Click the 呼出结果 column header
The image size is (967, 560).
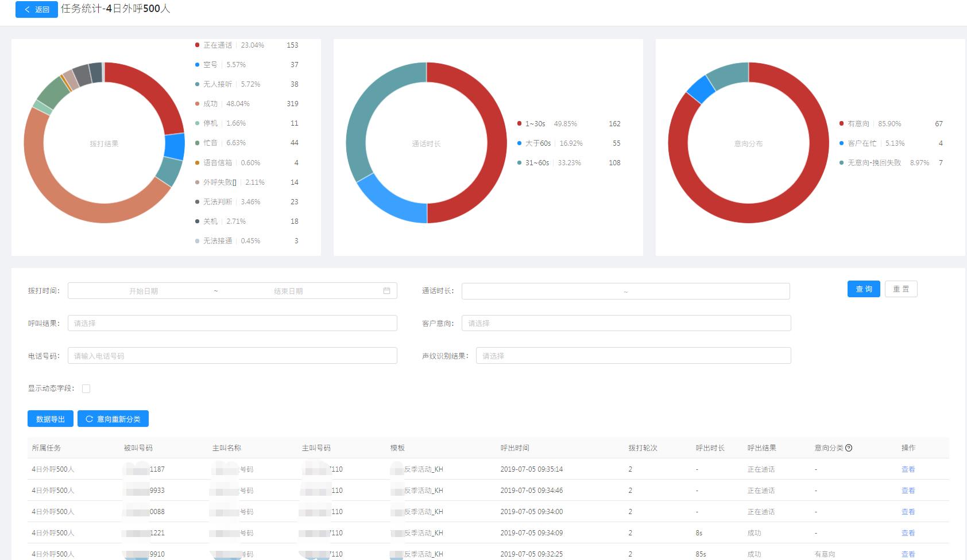click(x=761, y=448)
